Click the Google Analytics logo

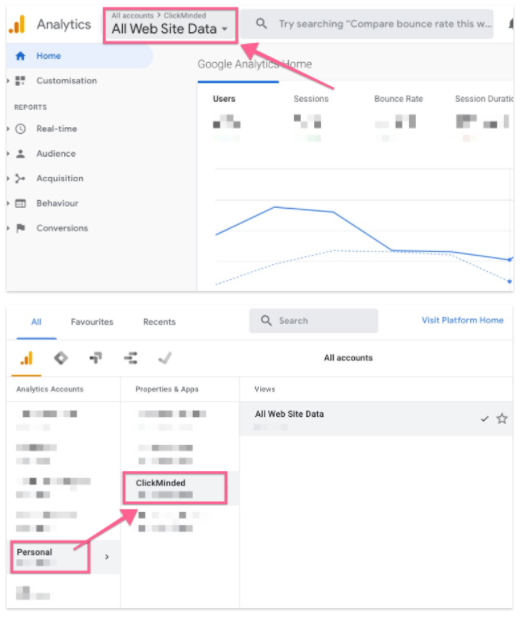pyautogui.click(x=17, y=24)
